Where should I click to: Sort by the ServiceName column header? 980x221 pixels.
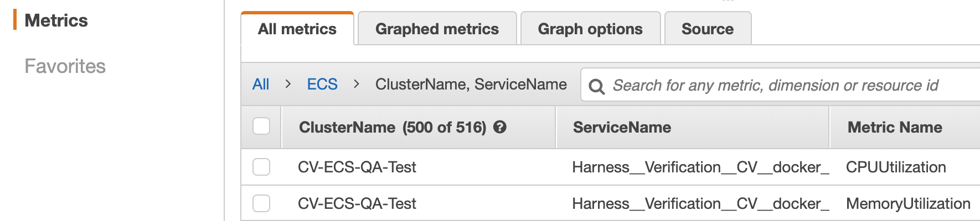coord(622,128)
